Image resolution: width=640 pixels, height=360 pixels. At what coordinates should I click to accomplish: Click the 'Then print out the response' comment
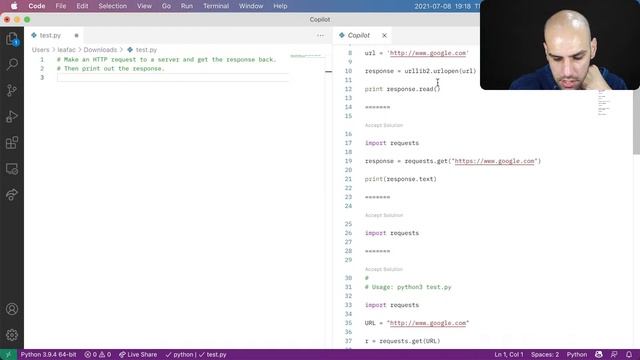[x=111, y=69]
